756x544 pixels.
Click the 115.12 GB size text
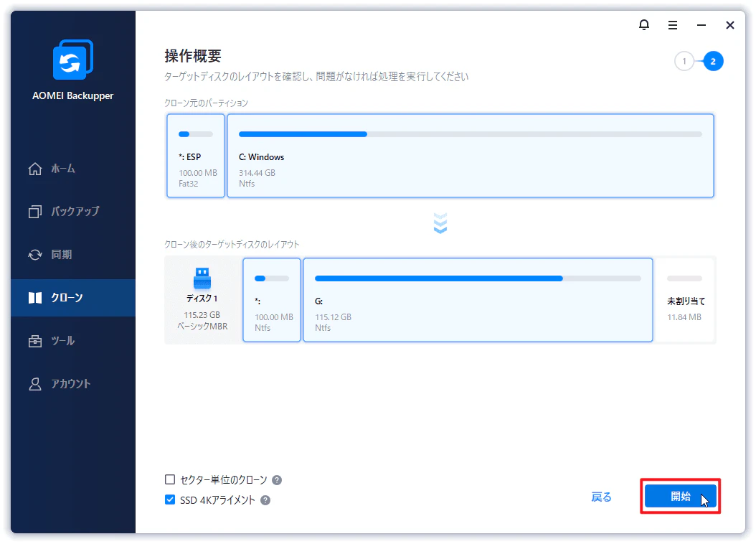[333, 316]
